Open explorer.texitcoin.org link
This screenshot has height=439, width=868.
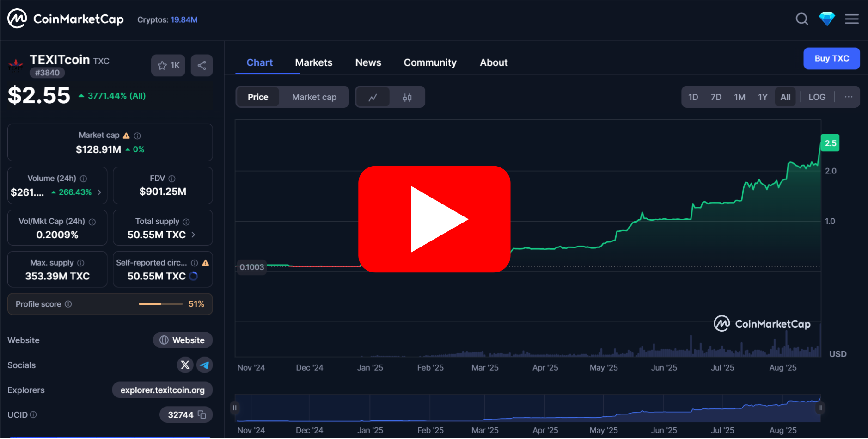click(x=162, y=390)
